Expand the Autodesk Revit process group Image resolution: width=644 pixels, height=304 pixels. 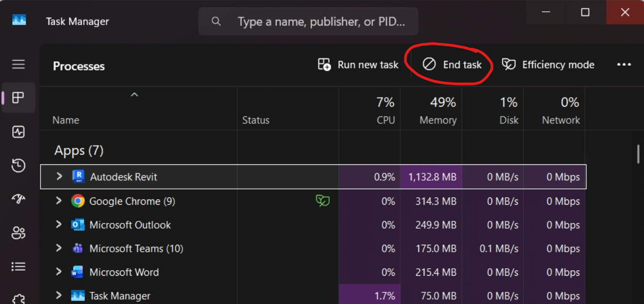pos(59,177)
